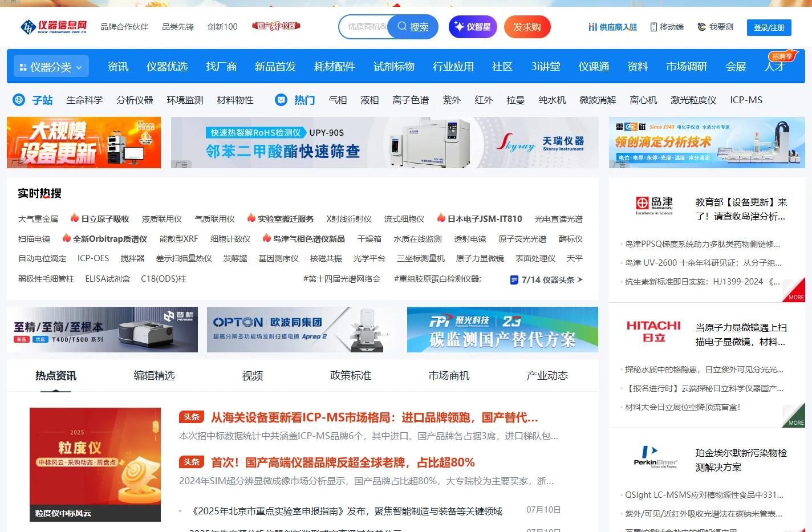Open 激光粒度仪 hot keyword link
The width and height of the screenshot is (812, 532).
693,100
